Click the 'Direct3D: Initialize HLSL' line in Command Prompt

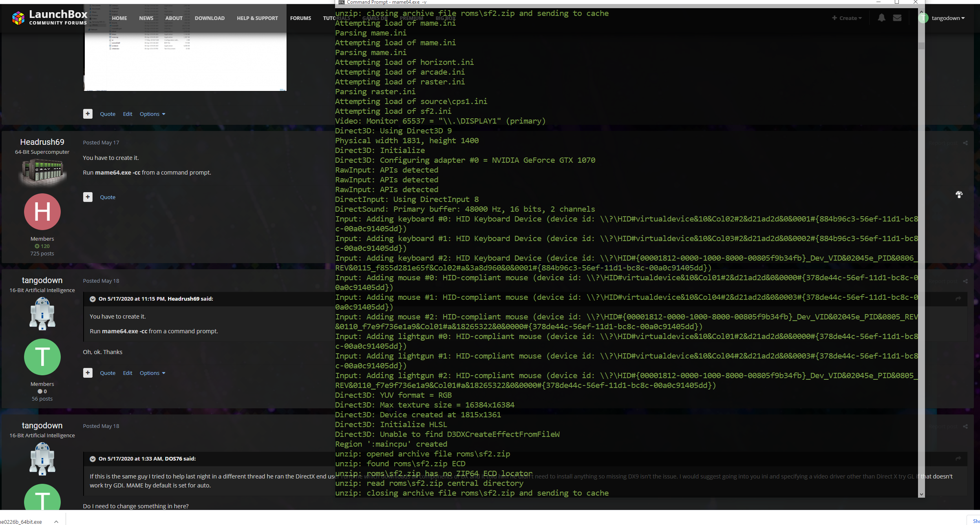pyautogui.click(x=391, y=424)
